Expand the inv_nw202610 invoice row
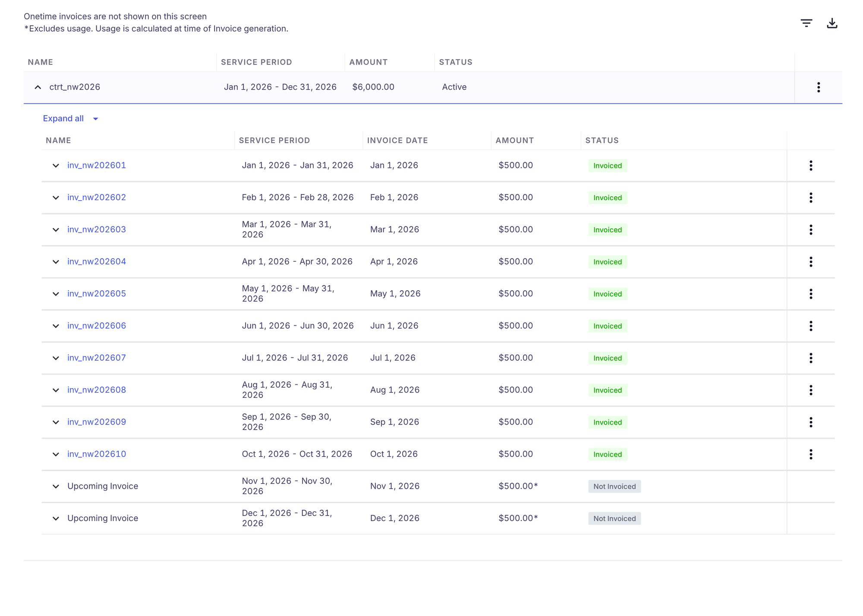The image size is (863, 616). click(x=56, y=454)
